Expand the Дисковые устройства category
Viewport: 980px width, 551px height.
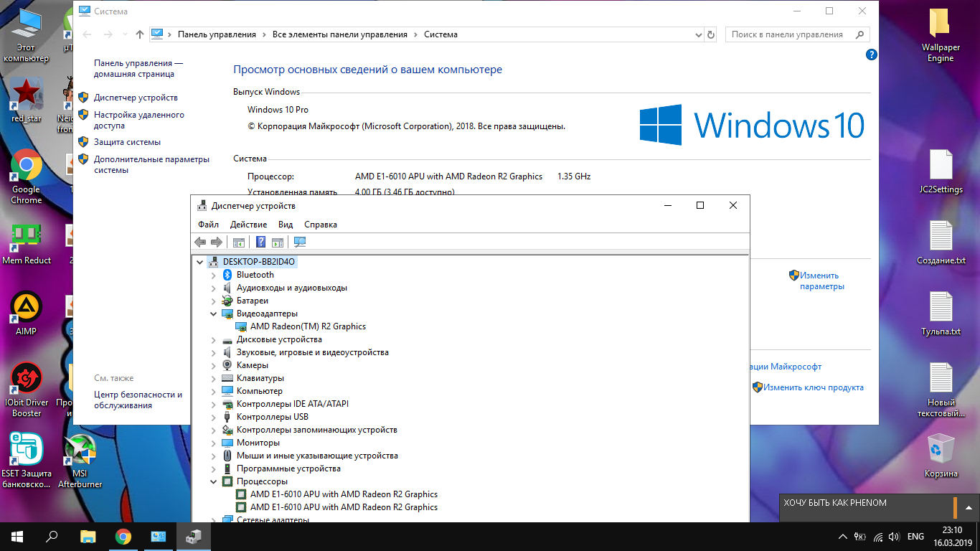[213, 339]
